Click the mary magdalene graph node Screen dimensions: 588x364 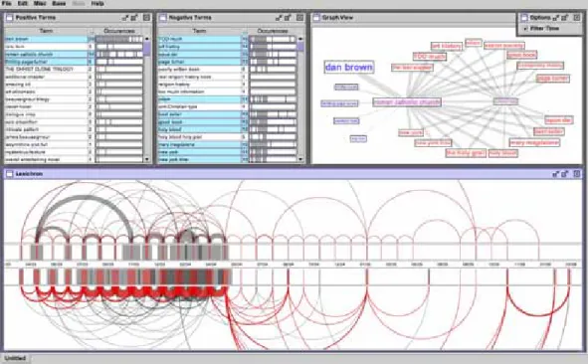tap(534, 142)
